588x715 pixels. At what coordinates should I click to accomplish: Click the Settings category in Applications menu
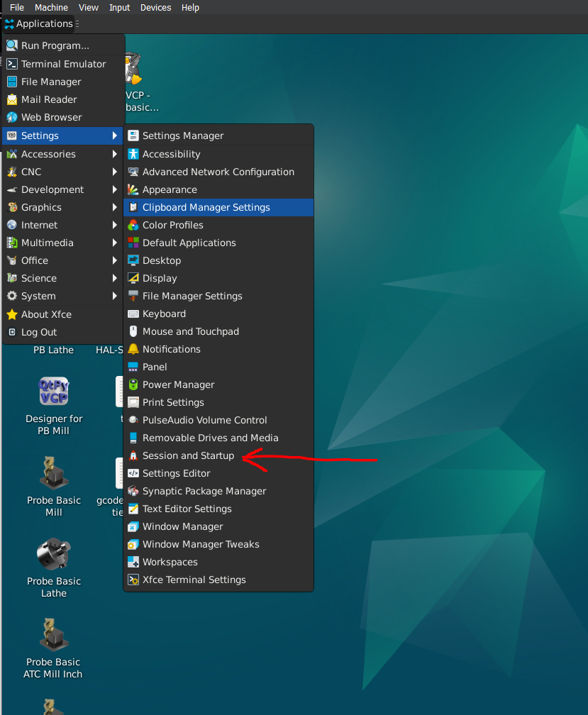(x=63, y=135)
